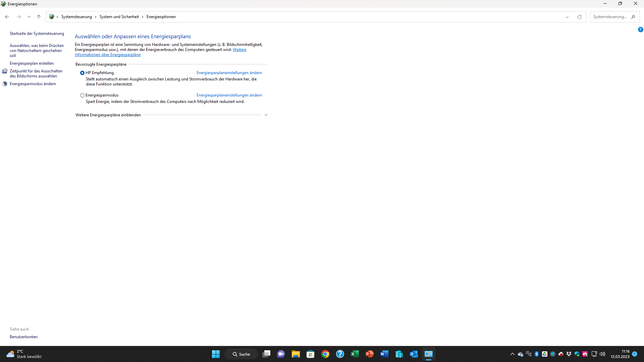Expand Weitere Energiesparpläne einblenden chevron

tap(266, 115)
